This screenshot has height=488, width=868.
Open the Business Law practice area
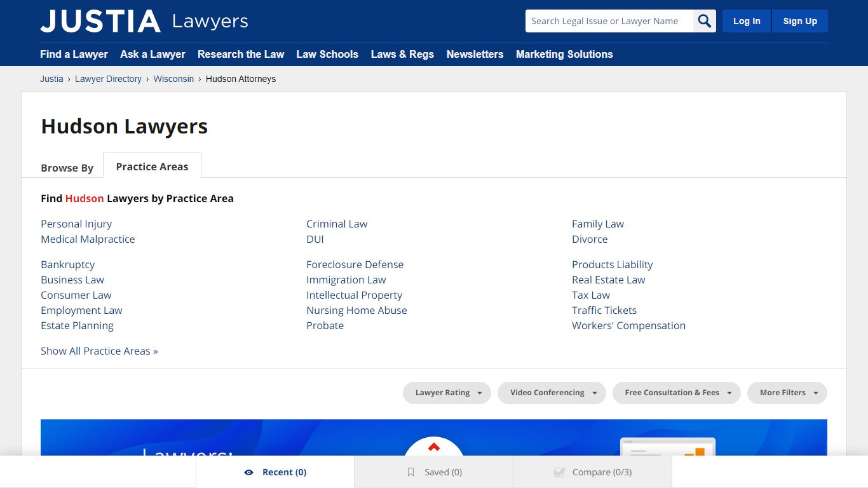pos(72,280)
